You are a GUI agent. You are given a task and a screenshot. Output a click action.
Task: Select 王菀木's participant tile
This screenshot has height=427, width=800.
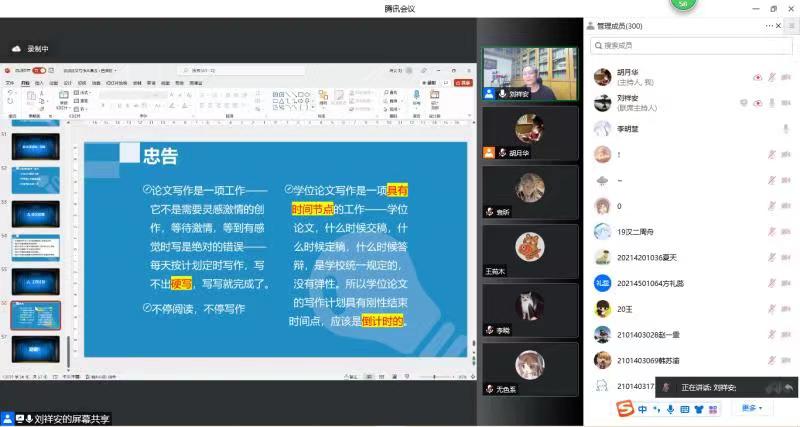530,250
